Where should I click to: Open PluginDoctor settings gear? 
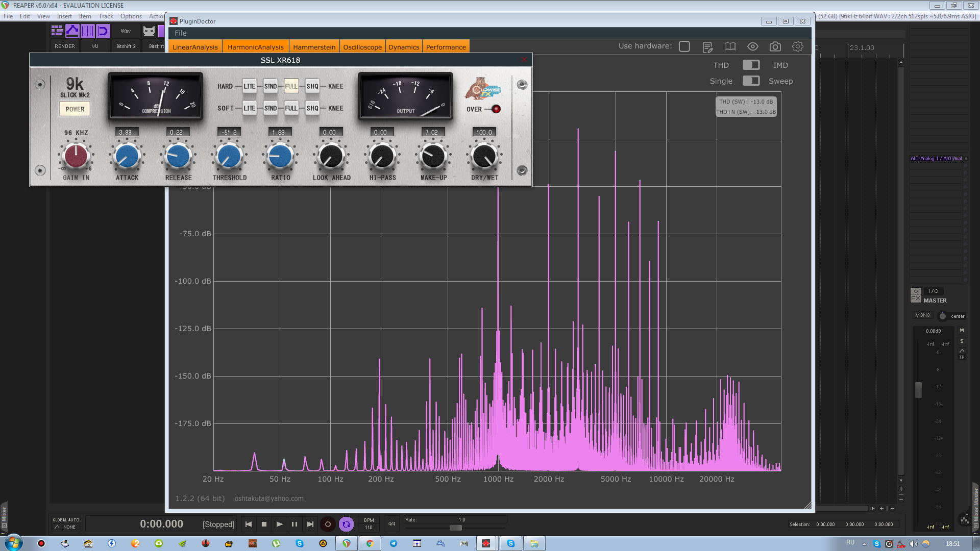point(798,46)
